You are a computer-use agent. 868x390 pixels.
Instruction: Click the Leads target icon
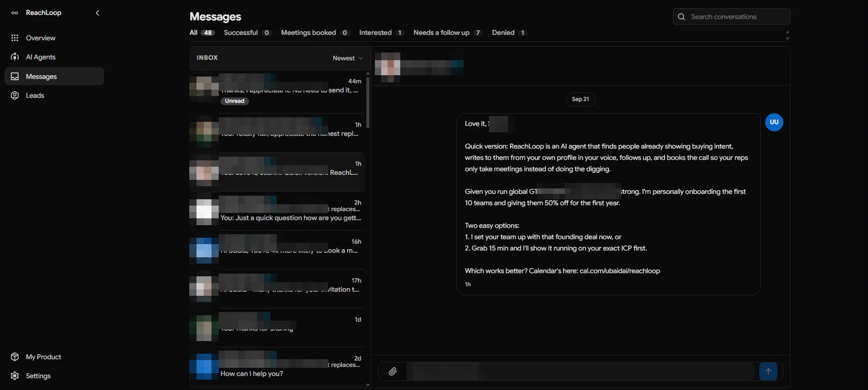click(14, 96)
